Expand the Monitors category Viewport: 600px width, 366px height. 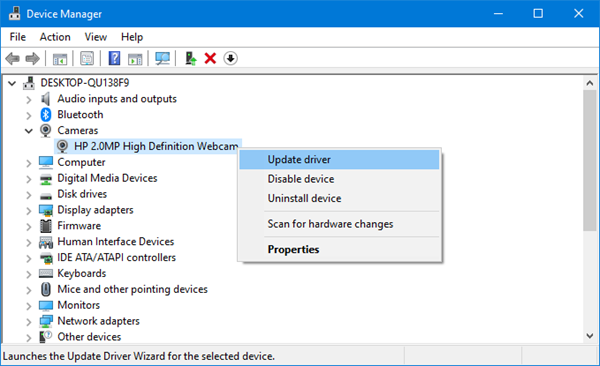coord(29,306)
